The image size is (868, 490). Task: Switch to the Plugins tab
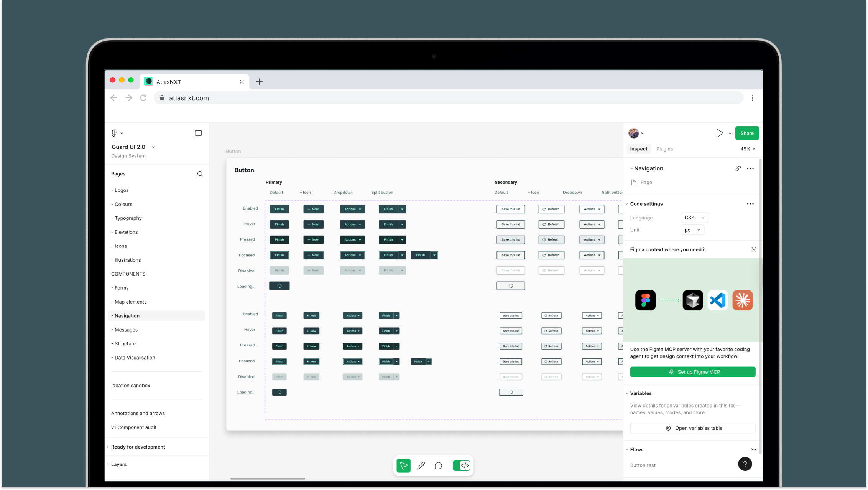click(x=664, y=149)
